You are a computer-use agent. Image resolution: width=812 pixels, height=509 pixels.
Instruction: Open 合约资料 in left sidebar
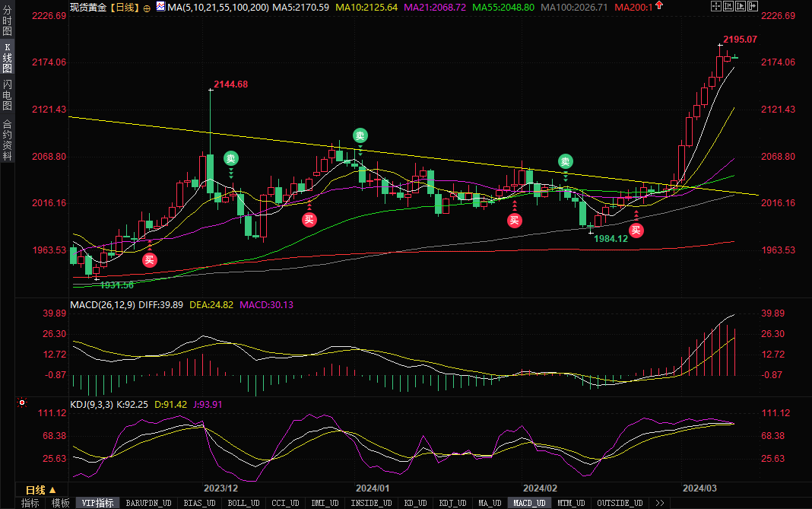pos(8,140)
